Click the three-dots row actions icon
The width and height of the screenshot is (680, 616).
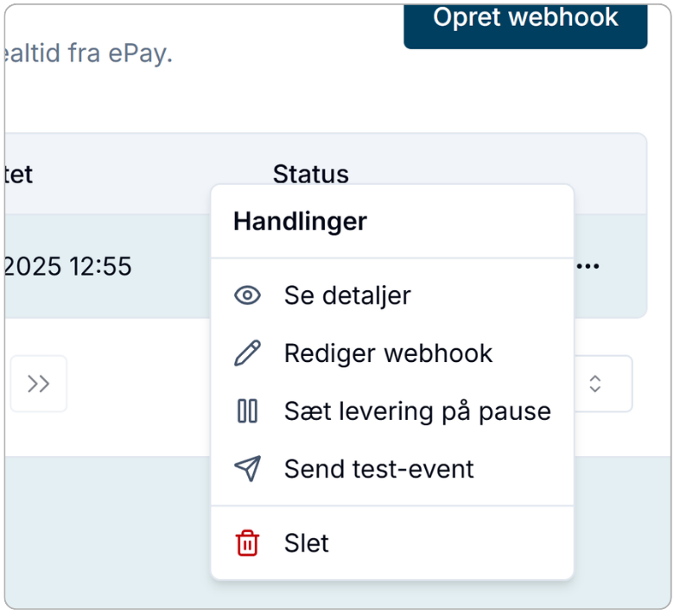pyautogui.click(x=588, y=266)
